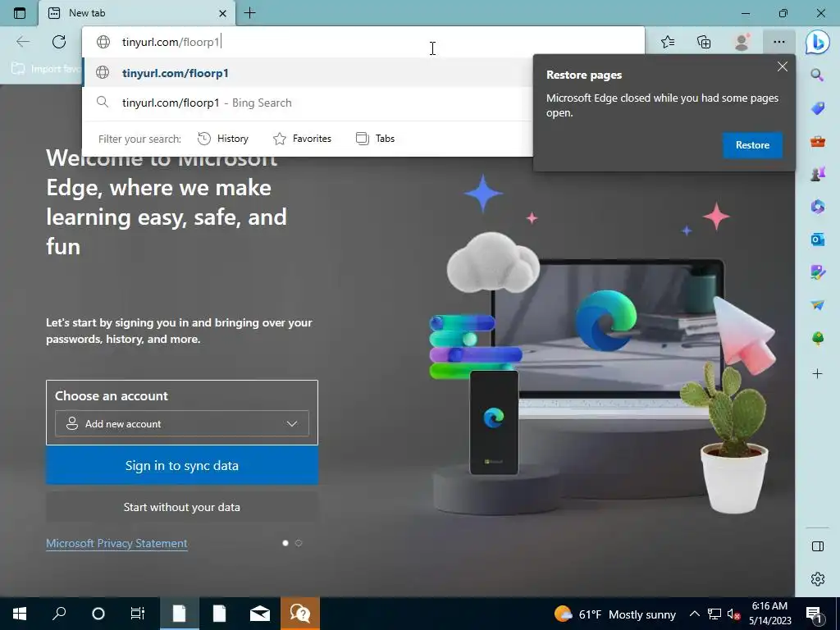Image resolution: width=840 pixels, height=630 pixels.
Task: Select tinyurl.com/floorp1 Bing Search suggestion
Action: point(308,103)
